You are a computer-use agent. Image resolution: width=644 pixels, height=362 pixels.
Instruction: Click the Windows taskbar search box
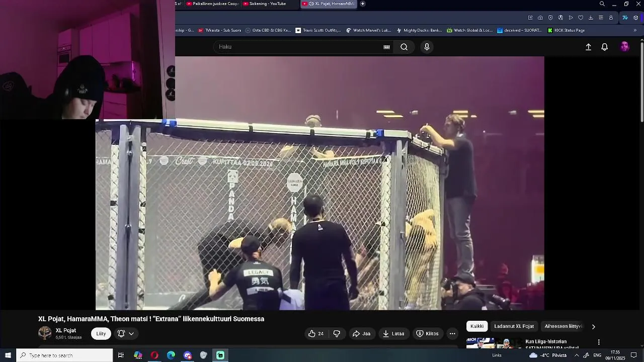tap(64, 355)
